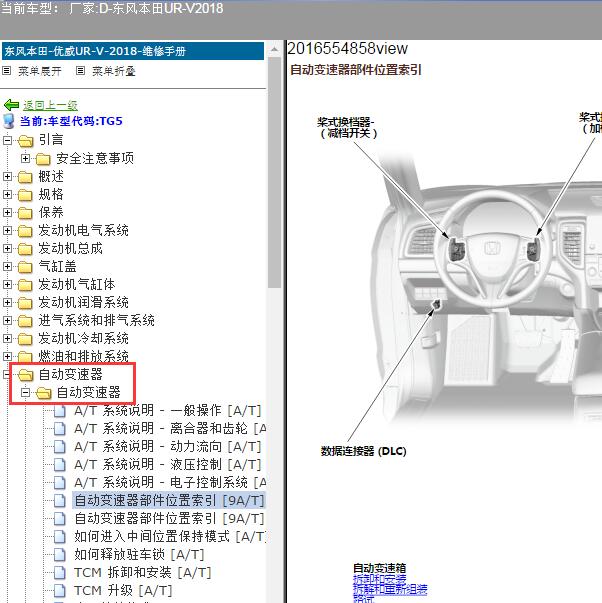Click the green back arrow icon
The image size is (602, 603).
[x=11, y=105]
